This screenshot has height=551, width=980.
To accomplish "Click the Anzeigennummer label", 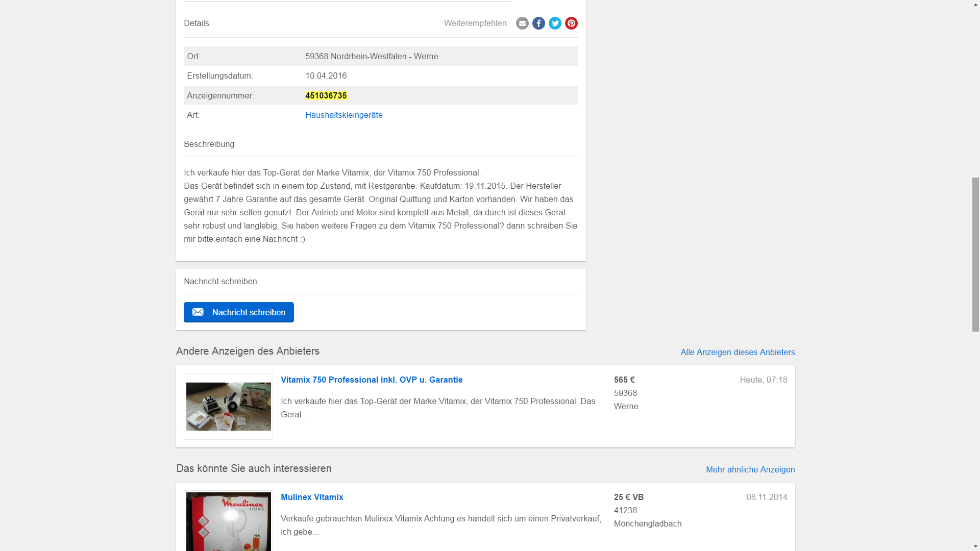I will (220, 96).
